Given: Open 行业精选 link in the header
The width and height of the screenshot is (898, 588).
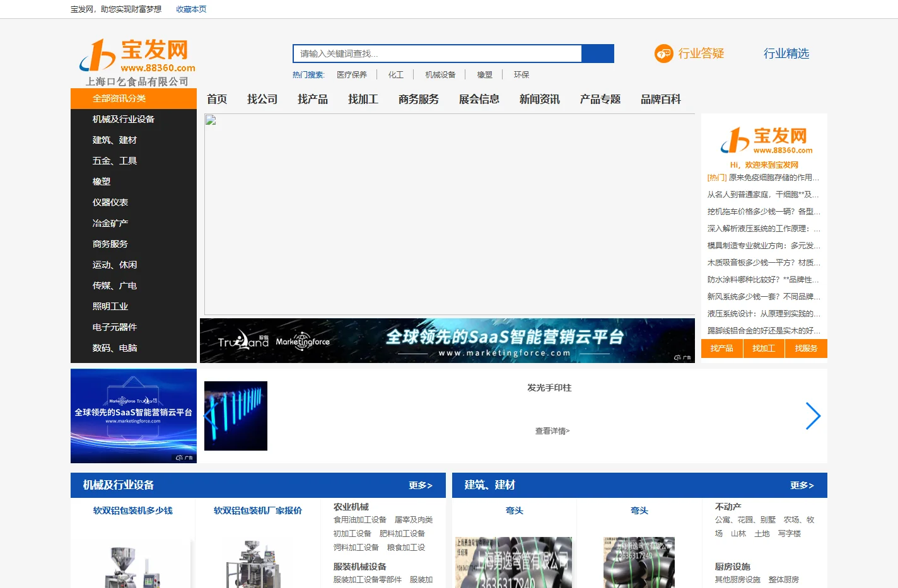Looking at the screenshot, I should (786, 54).
